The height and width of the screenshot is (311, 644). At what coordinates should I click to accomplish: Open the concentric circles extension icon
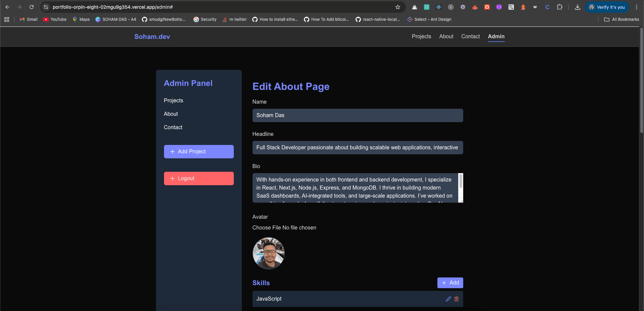click(451, 7)
